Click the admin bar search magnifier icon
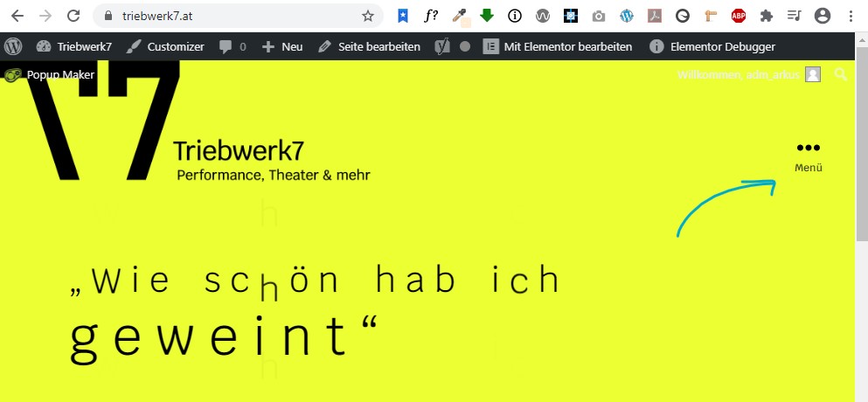Viewport: 868px width, 402px height. [x=841, y=75]
